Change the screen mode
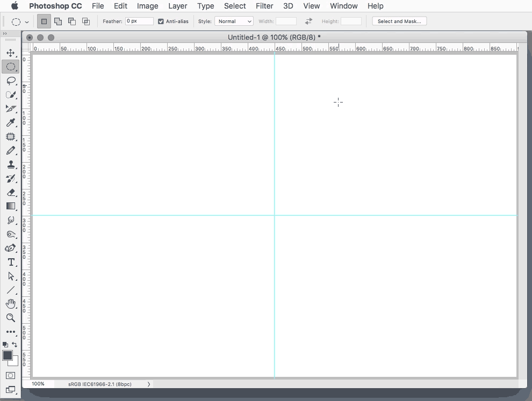 click(x=11, y=390)
